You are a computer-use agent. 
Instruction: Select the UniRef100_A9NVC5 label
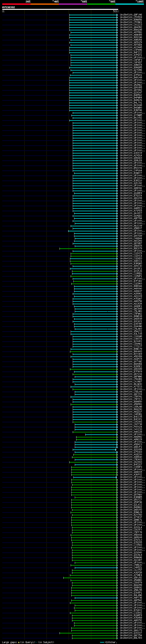[x=131, y=65]
